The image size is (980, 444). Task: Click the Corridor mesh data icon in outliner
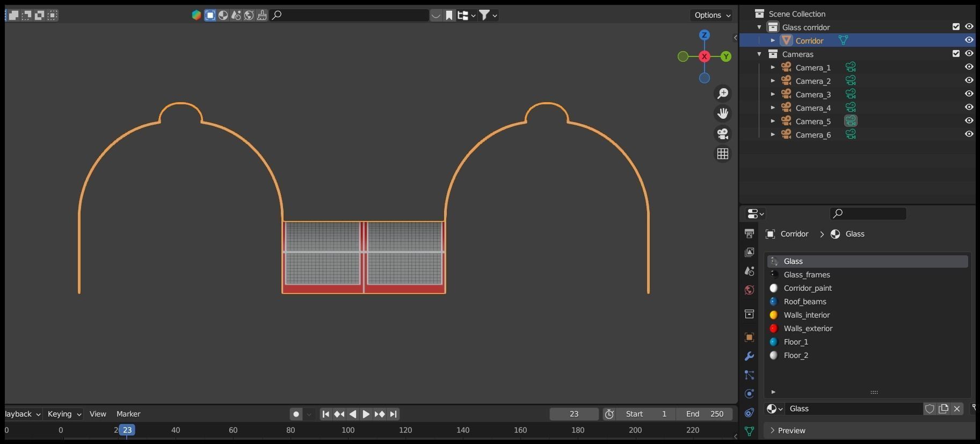[843, 40]
